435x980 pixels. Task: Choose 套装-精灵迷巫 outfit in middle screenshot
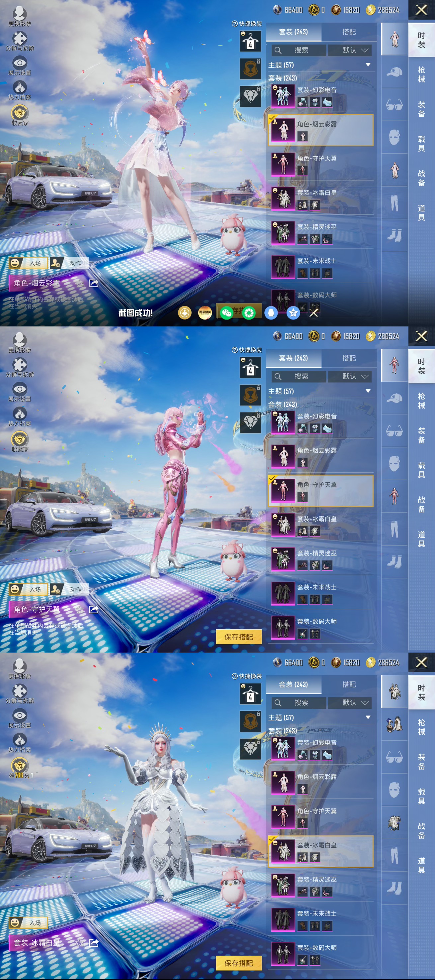(x=321, y=559)
